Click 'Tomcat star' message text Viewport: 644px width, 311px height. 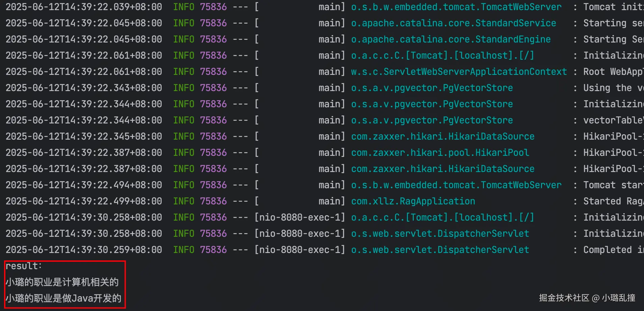click(613, 185)
